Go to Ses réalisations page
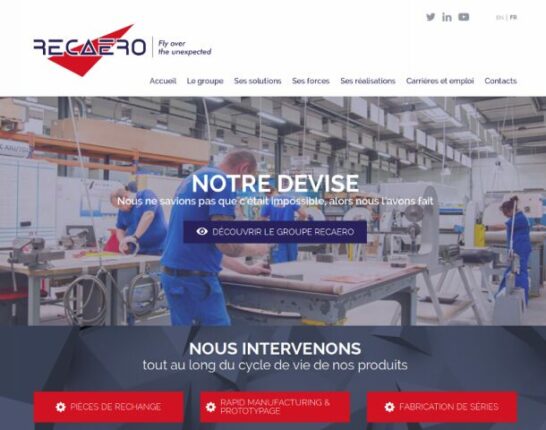546x430 pixels. click(368, 81)
